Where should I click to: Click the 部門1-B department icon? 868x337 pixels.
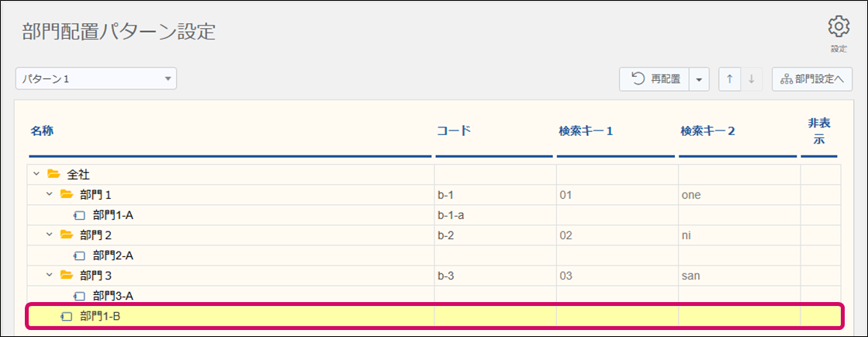(67, 316)
